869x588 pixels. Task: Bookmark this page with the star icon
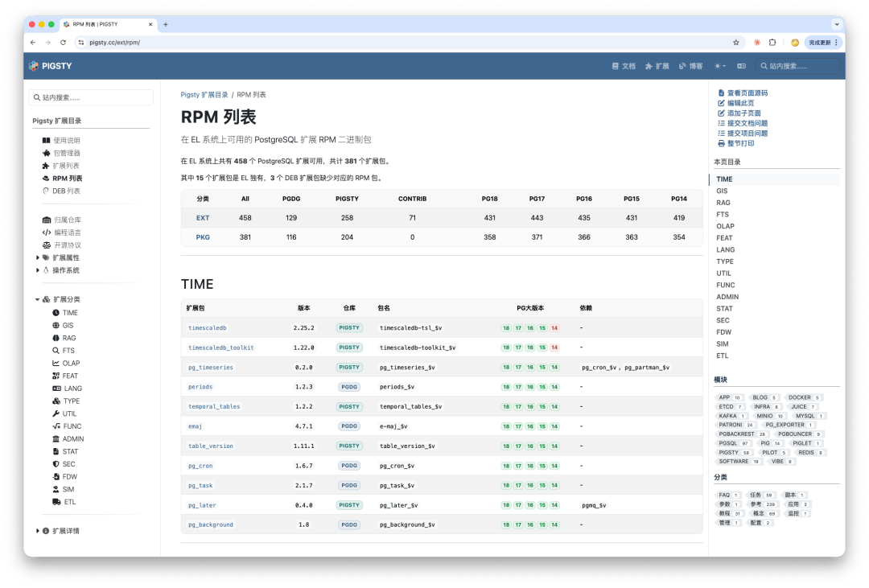(x=736, y=42)
